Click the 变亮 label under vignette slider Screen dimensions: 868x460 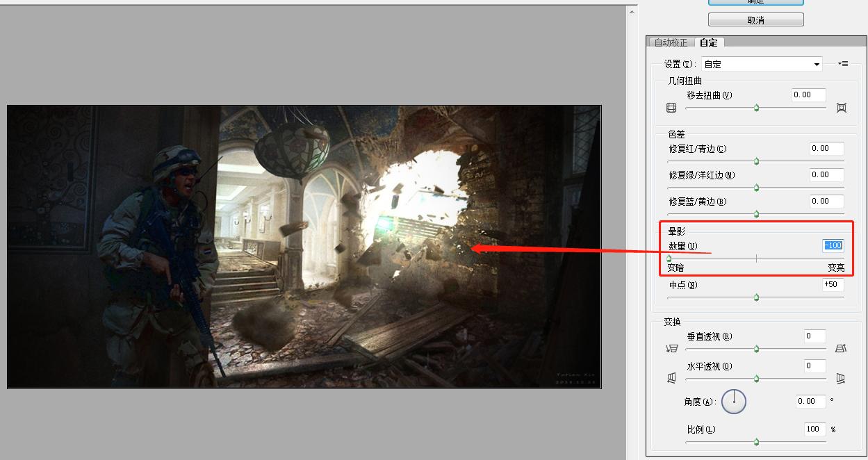click(836, 268)
